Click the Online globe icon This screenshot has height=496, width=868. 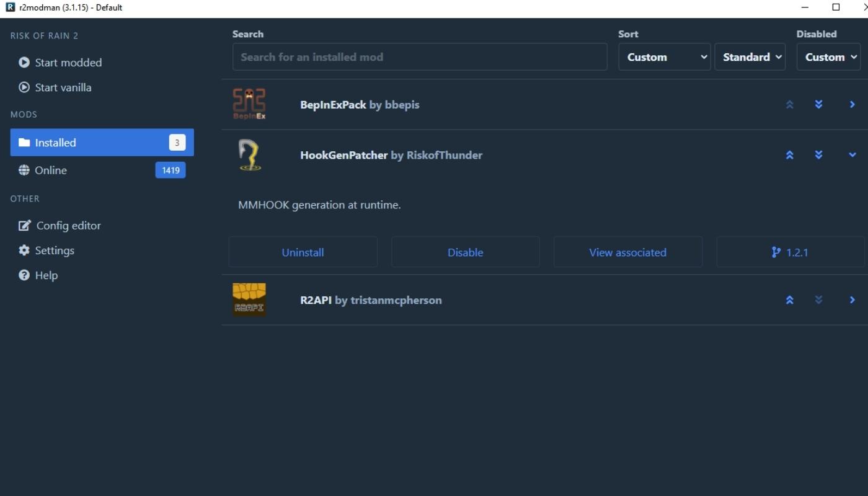click(x=24, y=170)
